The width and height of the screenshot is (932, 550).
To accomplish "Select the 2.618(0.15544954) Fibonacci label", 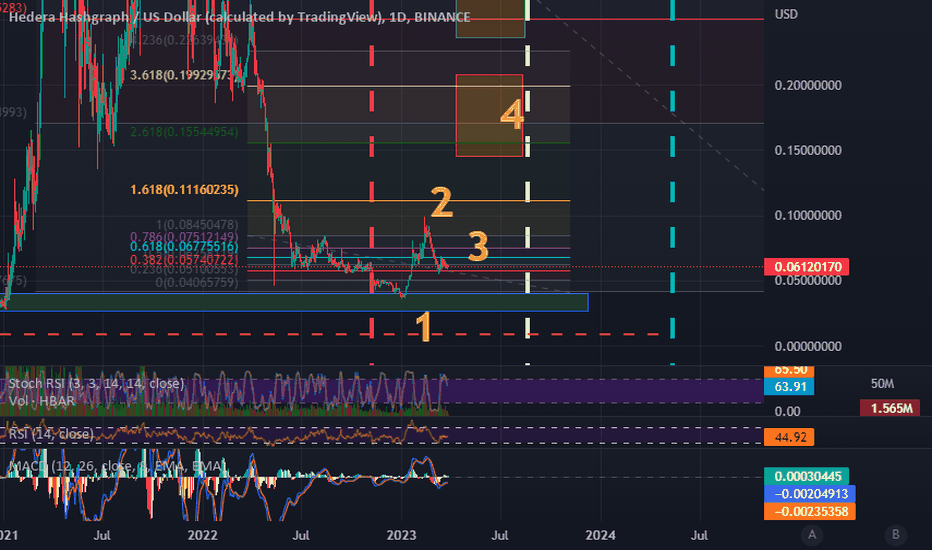I will 184,132.
